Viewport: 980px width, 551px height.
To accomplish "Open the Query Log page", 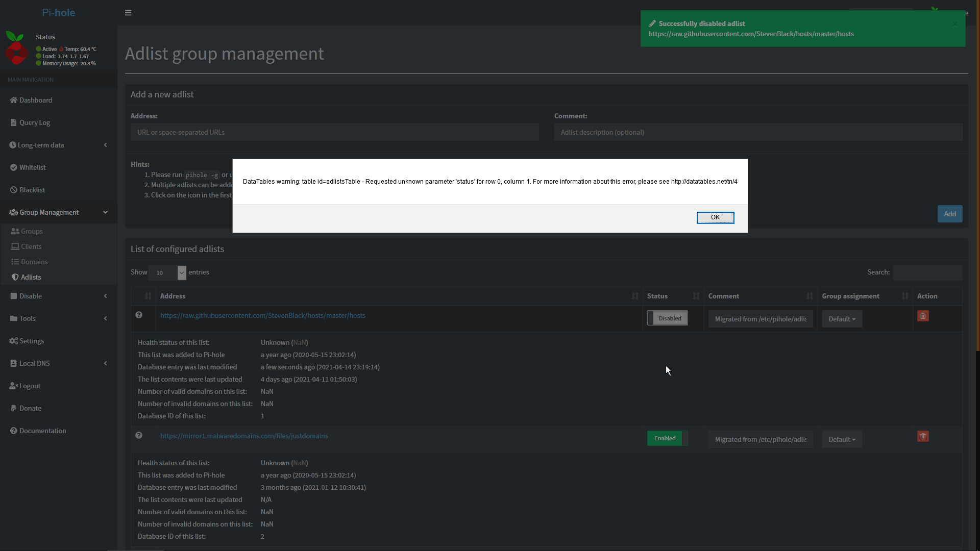I will 35,123.
